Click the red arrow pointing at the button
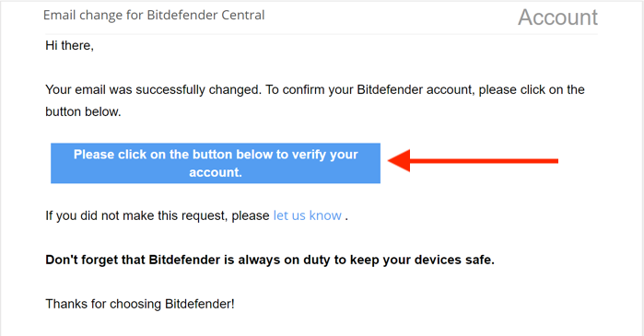 point(473,161)
